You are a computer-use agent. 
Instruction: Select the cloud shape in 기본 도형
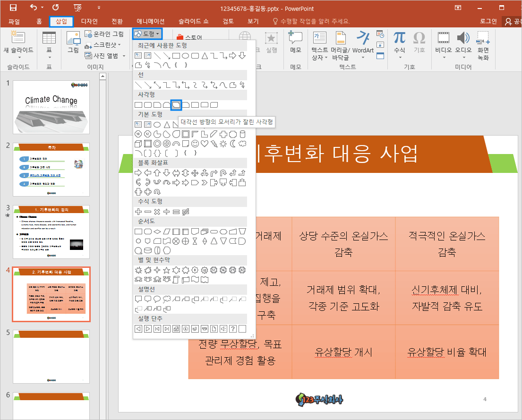pyautogui.click(x=243, y=144)
